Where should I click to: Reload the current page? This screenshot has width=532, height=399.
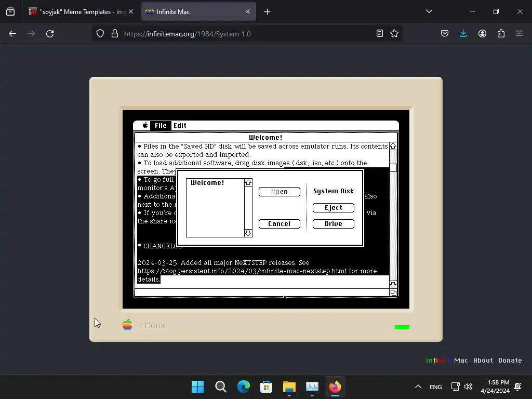point(50,34)
